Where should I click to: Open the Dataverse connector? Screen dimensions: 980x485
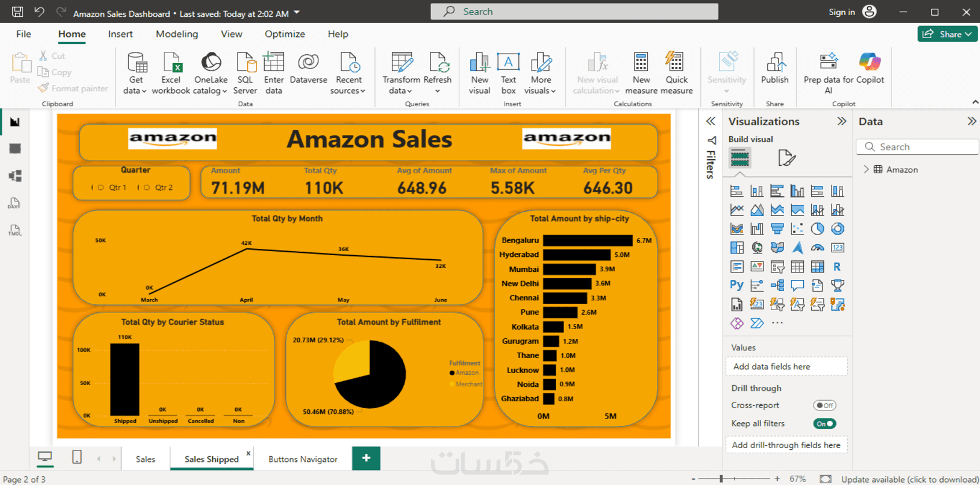tap(309, 68)
